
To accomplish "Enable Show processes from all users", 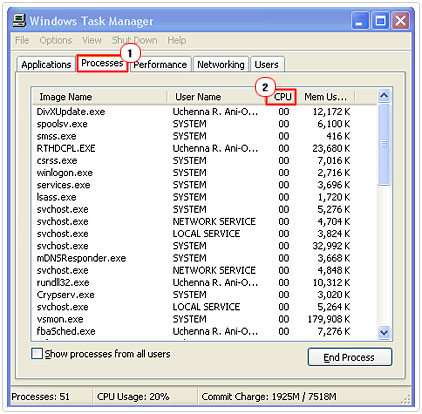I will point(37,353).
